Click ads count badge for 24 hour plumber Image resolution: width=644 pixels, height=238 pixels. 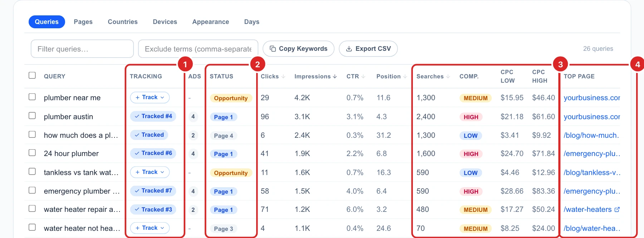click(193, 154)
